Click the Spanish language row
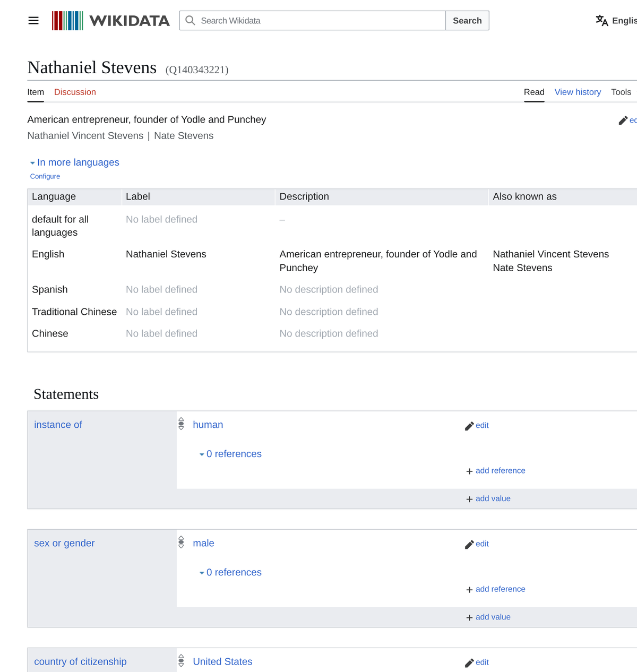The image size is (637, 672). [x=332, y=289]
